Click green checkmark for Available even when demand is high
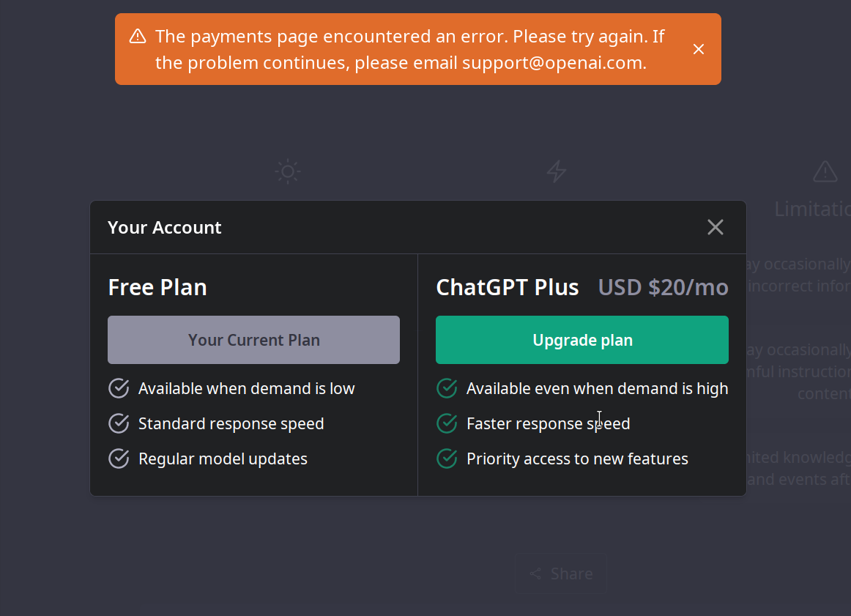Image resolution: width=851 pixels, height=616 pixels. [447, 388]
